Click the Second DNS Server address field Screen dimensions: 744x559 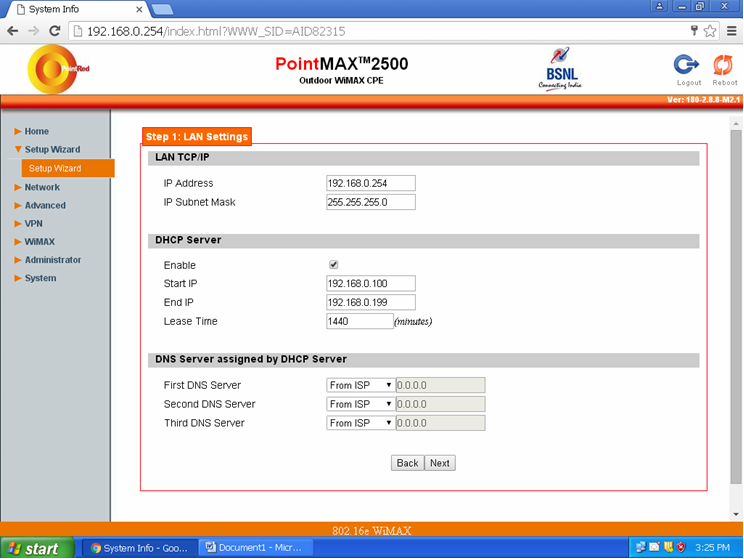440,404
